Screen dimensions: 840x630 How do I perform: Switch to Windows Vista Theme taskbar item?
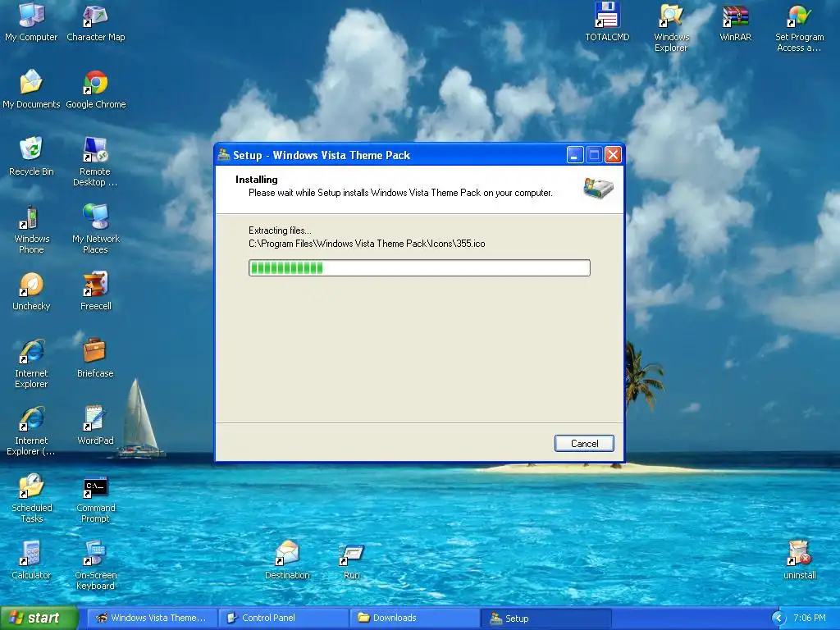[x=152, y=619]
